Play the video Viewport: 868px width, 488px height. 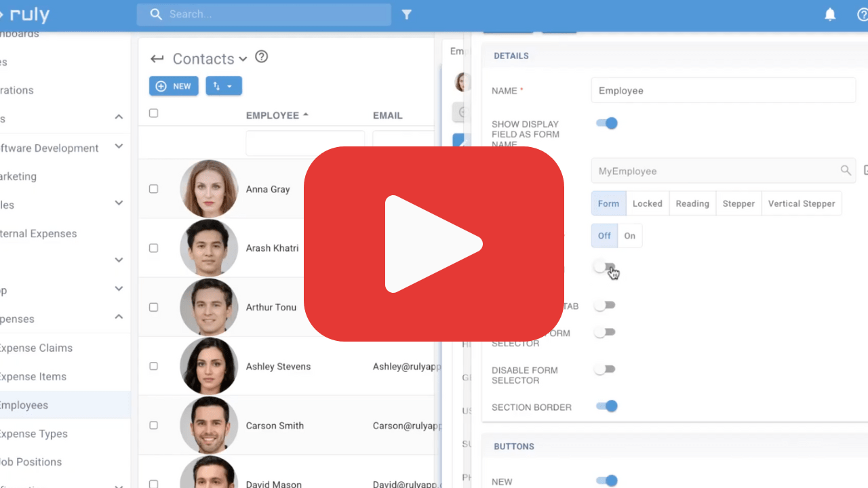click(434, 244)
